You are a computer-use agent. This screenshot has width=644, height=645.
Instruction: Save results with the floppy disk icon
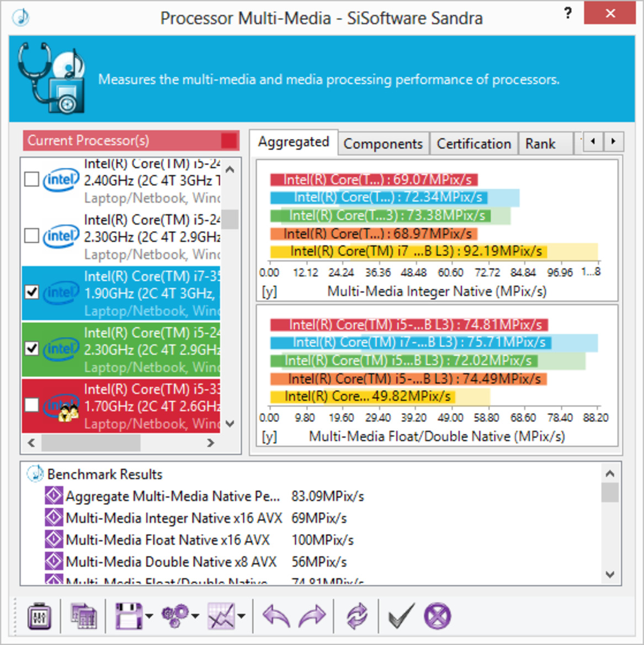point(129,616)
